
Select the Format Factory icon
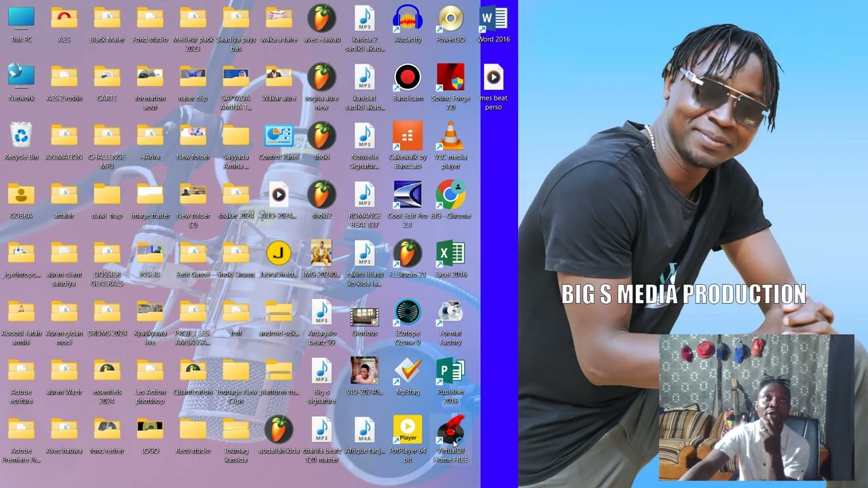click(x=451, y=312)
